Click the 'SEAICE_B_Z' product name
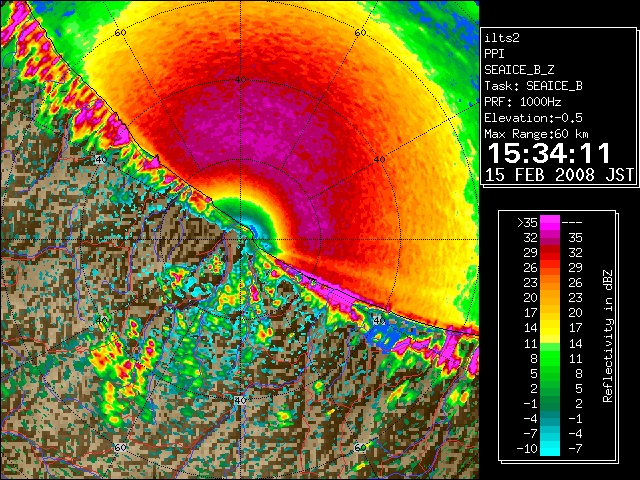This screenshot has width=640, height=480. tap(519, 70)
